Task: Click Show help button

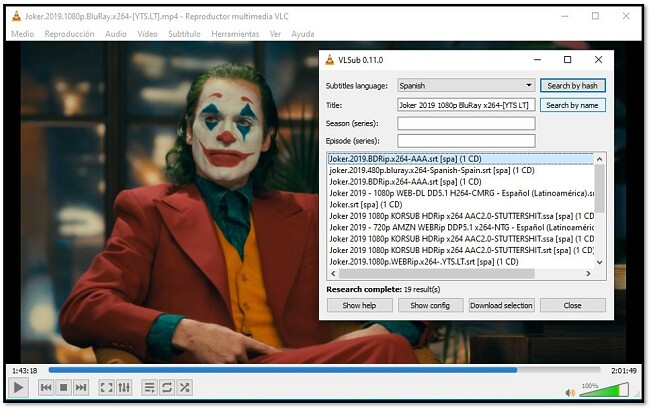Action: (359, 306)
